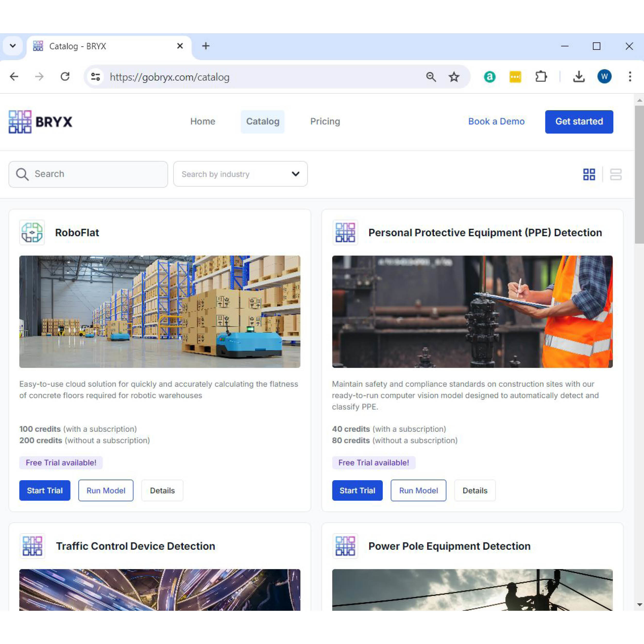Image resolution: width=644 pixels, height=644 pixels.
Task: Select the Catalog - BRYX browser tab
Action: point(109,46)
